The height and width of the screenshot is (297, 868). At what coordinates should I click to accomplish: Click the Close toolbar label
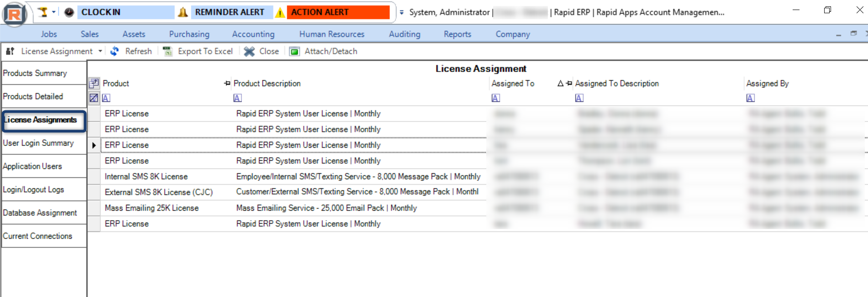point(269,51)
